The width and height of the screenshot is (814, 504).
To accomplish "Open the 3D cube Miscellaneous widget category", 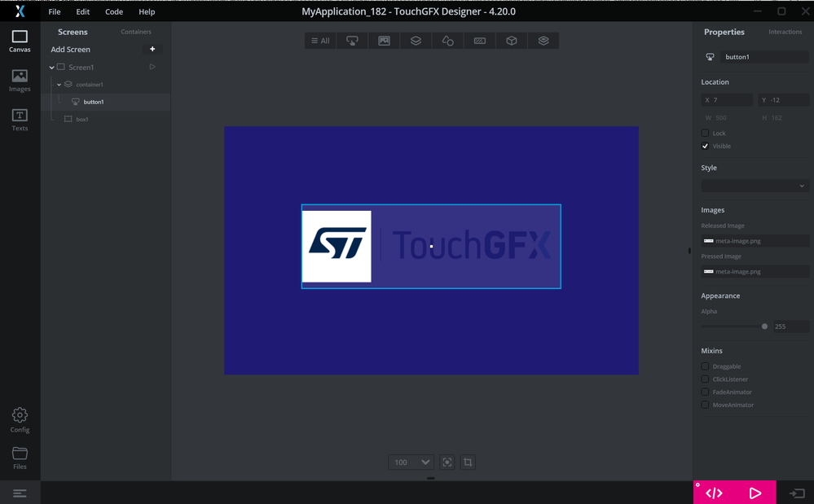I will (x=512, y=41).
